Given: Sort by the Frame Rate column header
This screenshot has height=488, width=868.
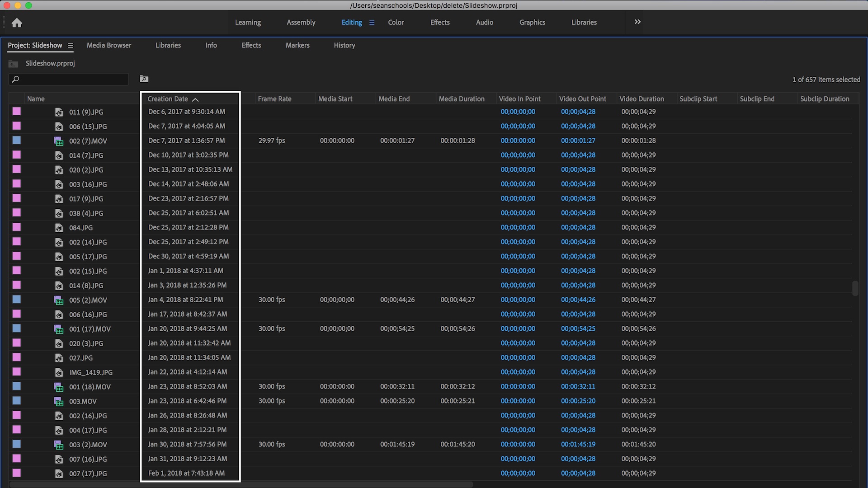Looking at the screenshot, I should pos(274,99).
